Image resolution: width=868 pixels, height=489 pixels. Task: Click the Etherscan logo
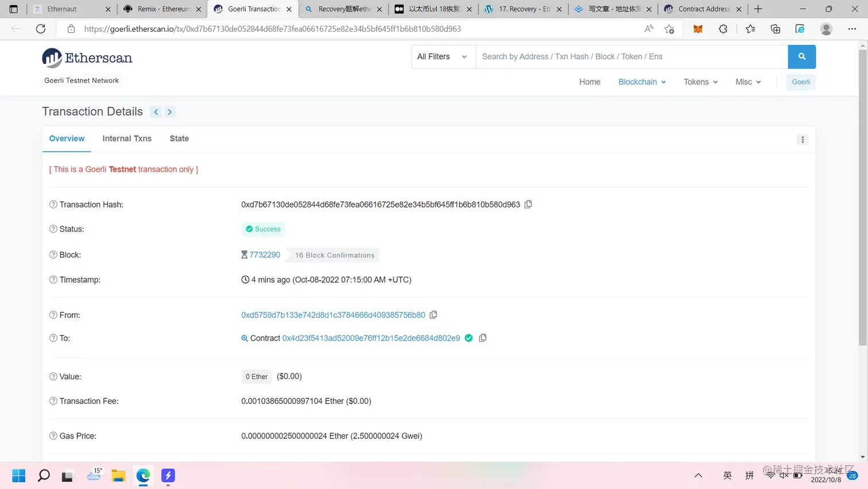coord(87,57)
